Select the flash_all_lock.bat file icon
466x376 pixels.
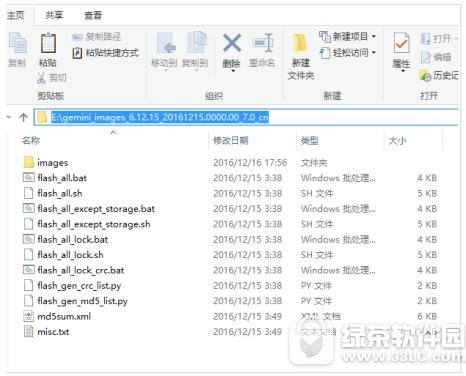[29, 239]
